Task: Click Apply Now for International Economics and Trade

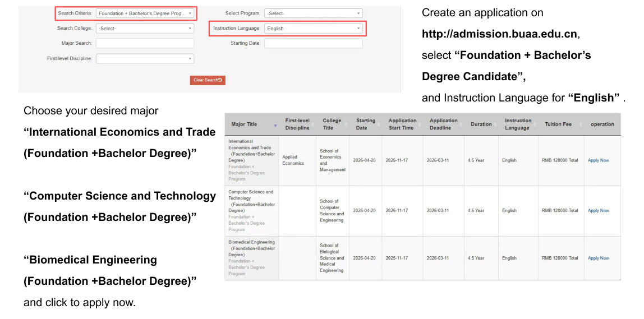Action: (598, 160)
